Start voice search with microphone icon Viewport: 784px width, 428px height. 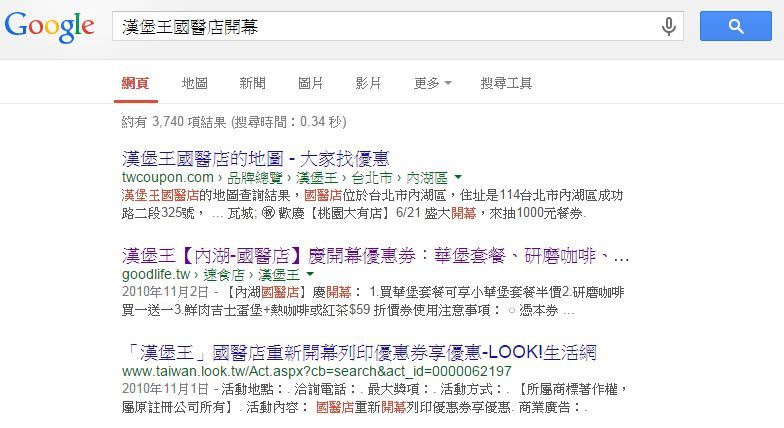point(669,26)
